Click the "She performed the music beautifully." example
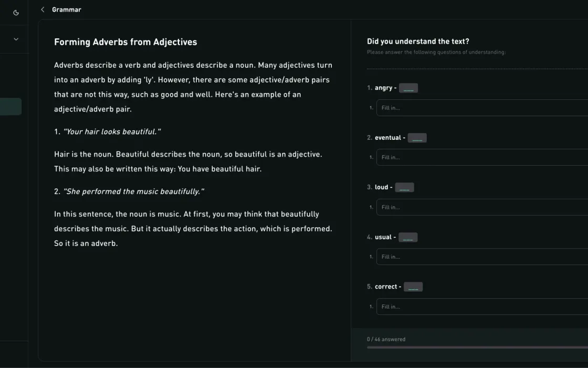Viewport: 588px width, 368px height. point(133,191)
